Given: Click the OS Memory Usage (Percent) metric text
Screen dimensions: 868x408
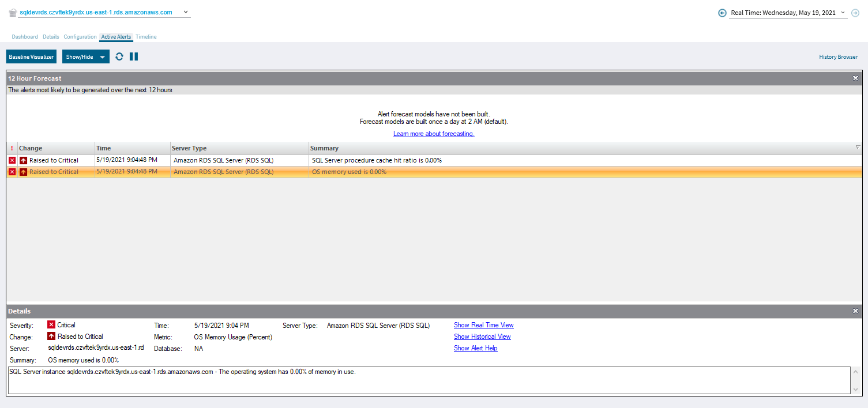Looking at the screenshot, I should tap(233, 337).
